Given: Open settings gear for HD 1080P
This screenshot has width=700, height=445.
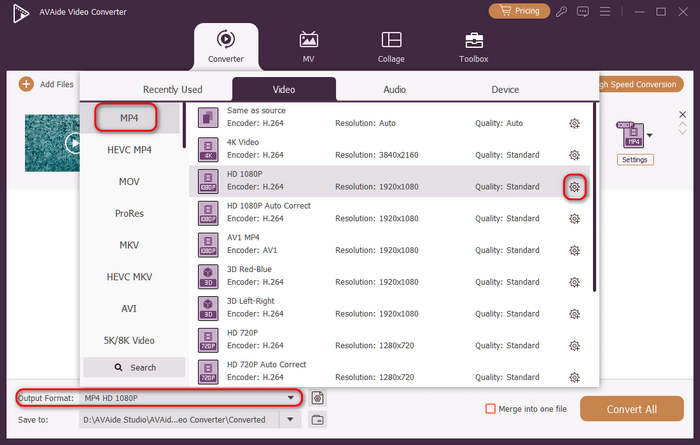Looking at the screenshot, I should click(x=575, y=187).
